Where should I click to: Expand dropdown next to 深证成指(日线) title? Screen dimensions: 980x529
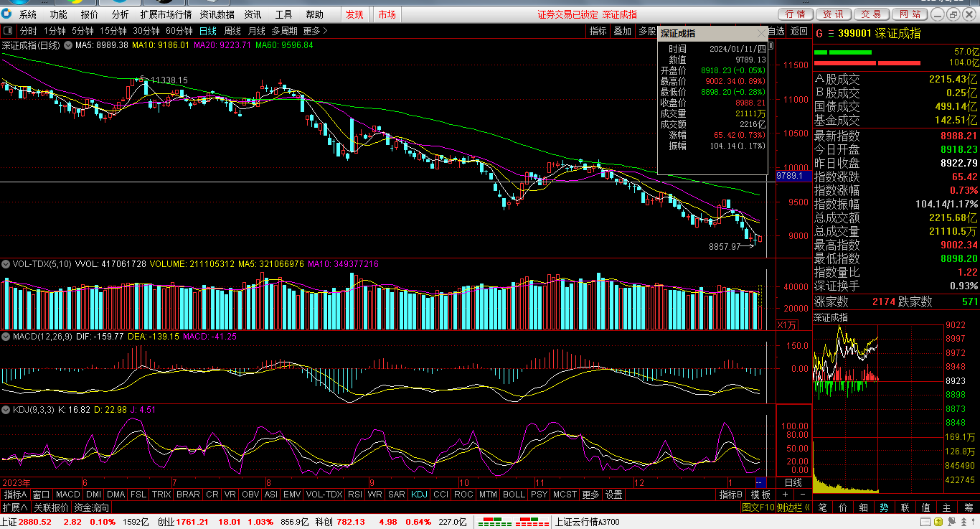click(68, 45)
